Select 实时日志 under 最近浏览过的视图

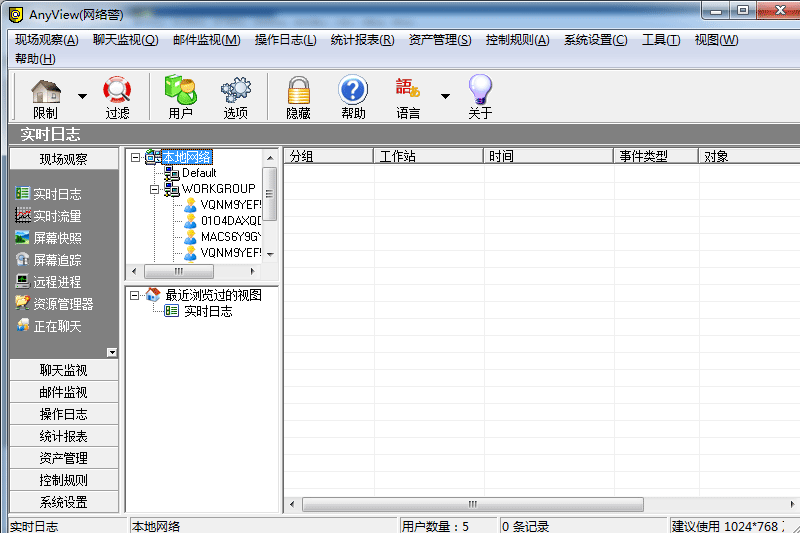pos(208,311)
